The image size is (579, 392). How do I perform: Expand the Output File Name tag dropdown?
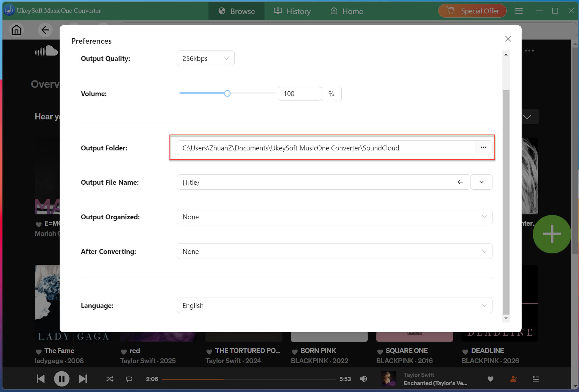481,182
